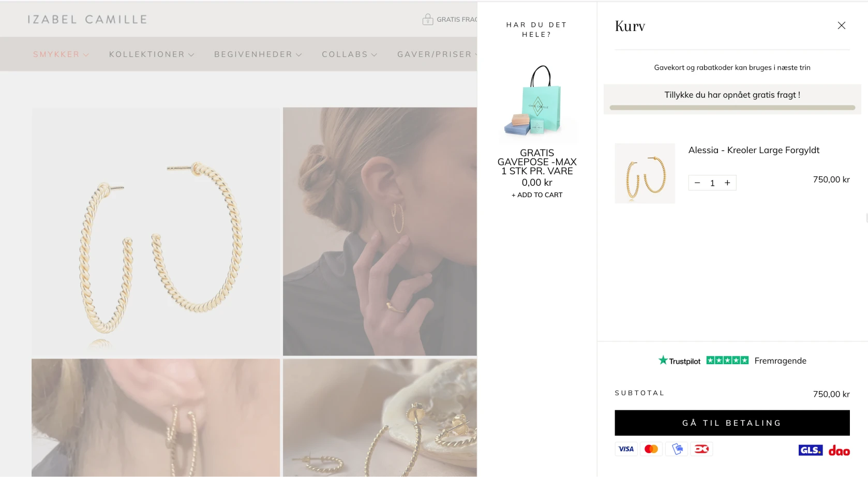
Task: Open the Collabs menu
Action: tap(350, 54)
